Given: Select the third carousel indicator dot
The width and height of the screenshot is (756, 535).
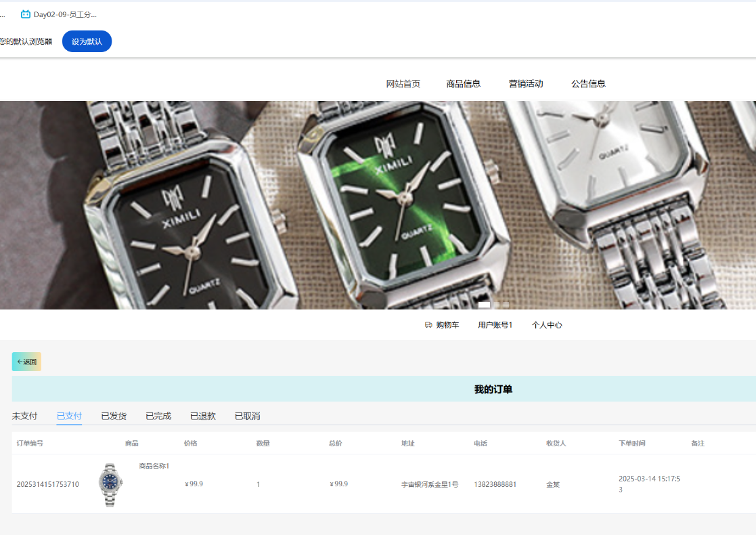Looking at the screenshot, I should click(x=506, y=305).
